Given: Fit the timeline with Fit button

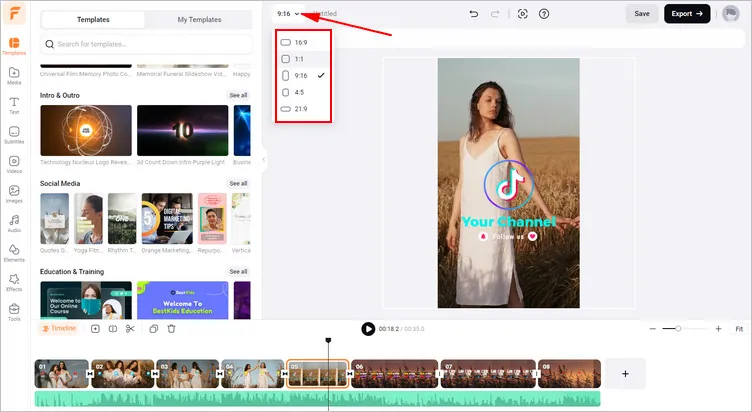Looking at the screenshot, I should [739, 329].
